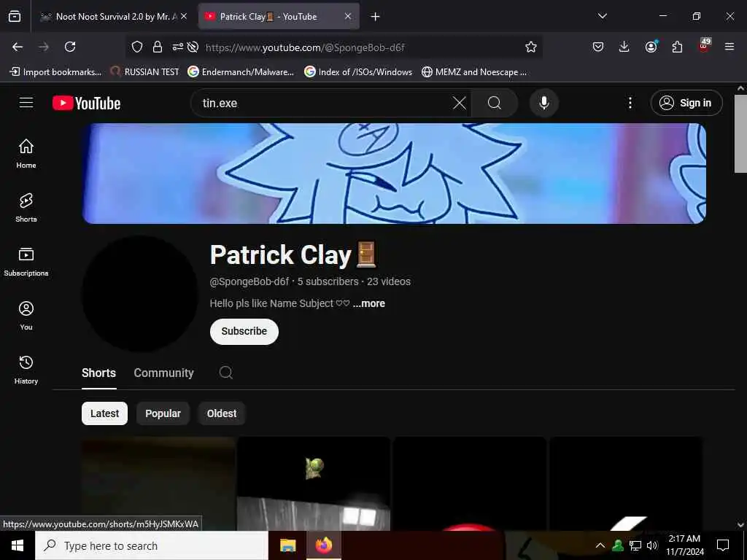Open the You section in sidebar
Viewport: 747px width, 560px height.
click(26, 315)
